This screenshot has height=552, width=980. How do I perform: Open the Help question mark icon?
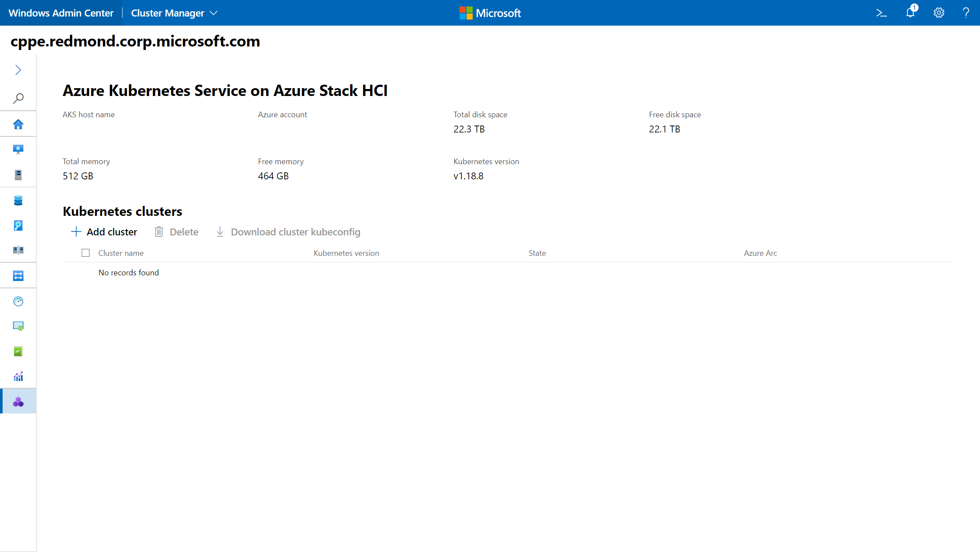coord(966,13)
